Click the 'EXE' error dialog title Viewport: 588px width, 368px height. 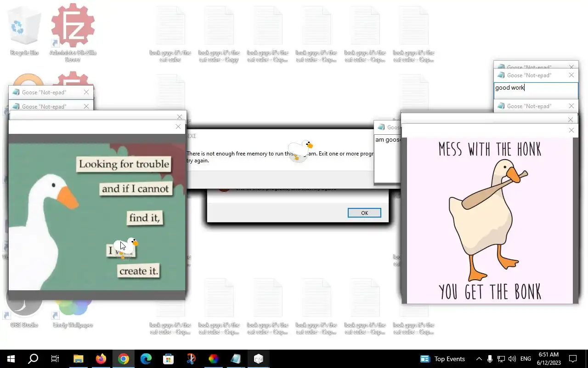coord(191,136)
